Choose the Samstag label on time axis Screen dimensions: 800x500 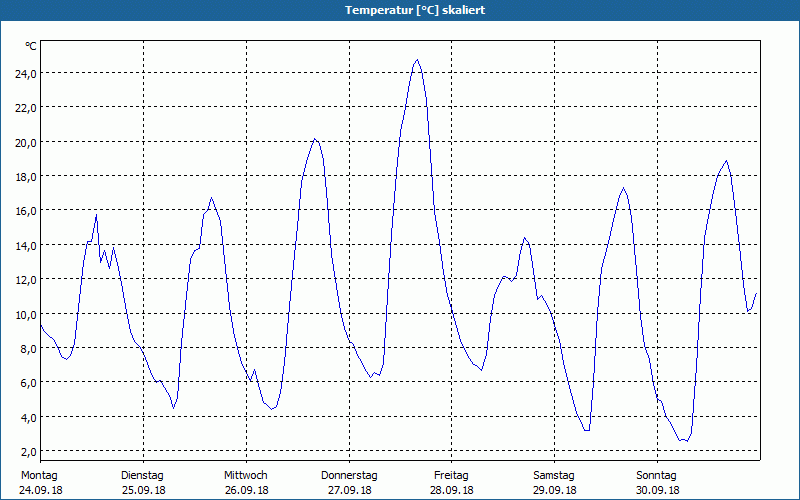point(554,475)
